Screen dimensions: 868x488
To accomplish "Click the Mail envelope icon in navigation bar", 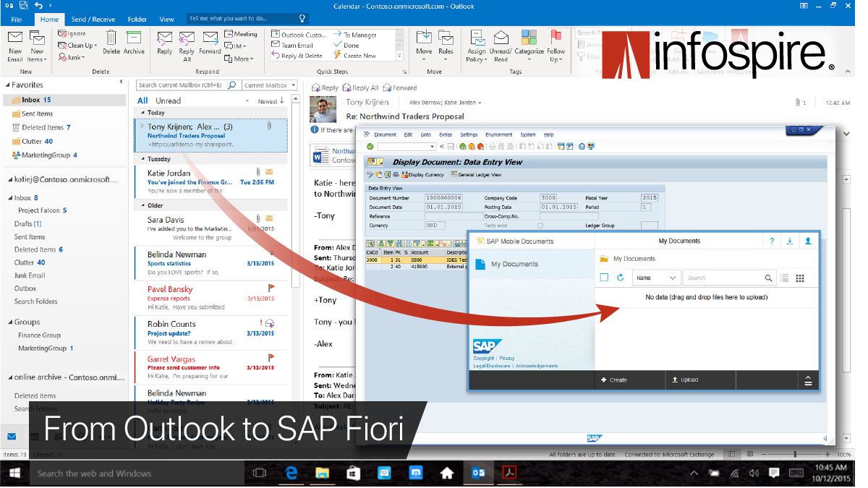I will pyautogui.click(x=12, y=436).
